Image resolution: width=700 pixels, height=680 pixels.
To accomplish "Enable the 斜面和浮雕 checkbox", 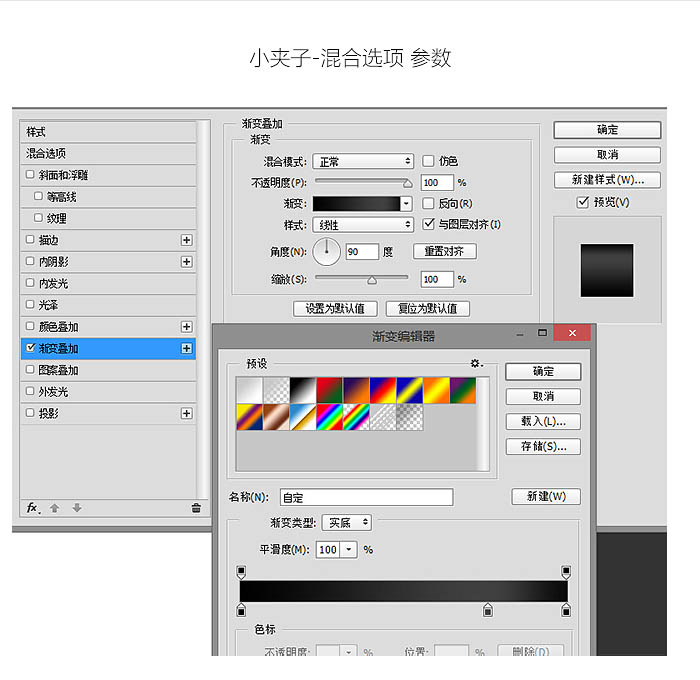I will coord(30,175).
